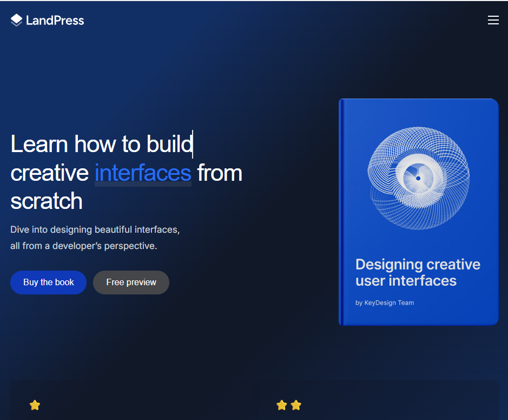508x420 pixels.
Task: Expand the top-right navigation drawer
Action: [x=493, y=19]
